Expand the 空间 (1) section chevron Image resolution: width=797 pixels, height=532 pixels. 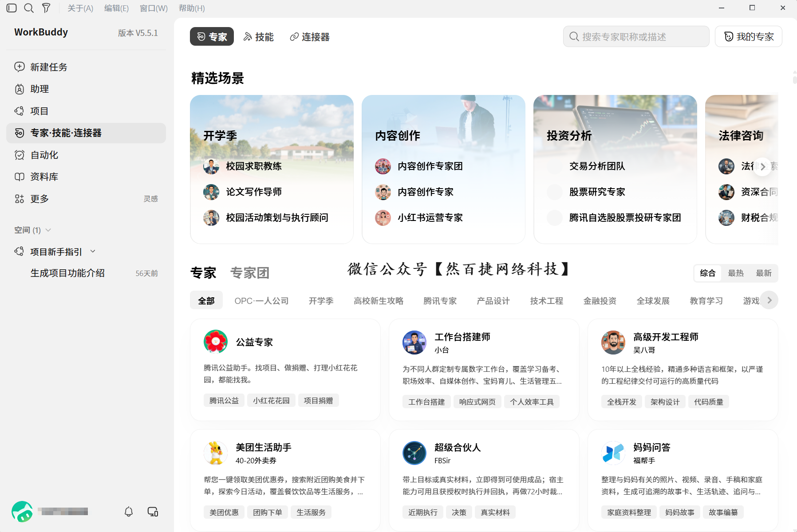pos(48,230)
